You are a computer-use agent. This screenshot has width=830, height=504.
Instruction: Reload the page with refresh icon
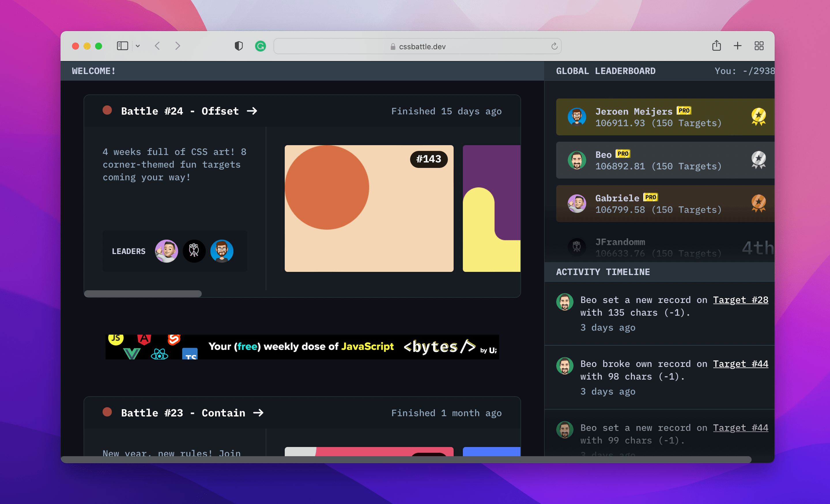[x=554, y=46]
